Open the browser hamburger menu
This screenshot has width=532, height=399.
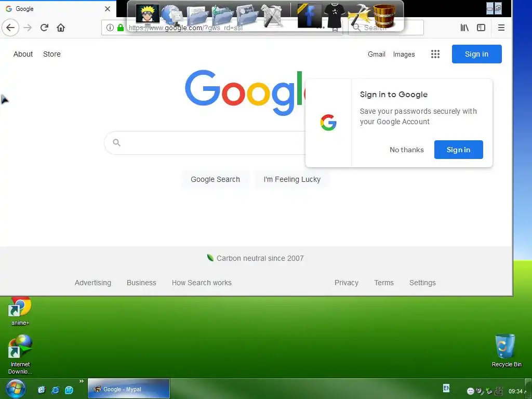point(501,28)
